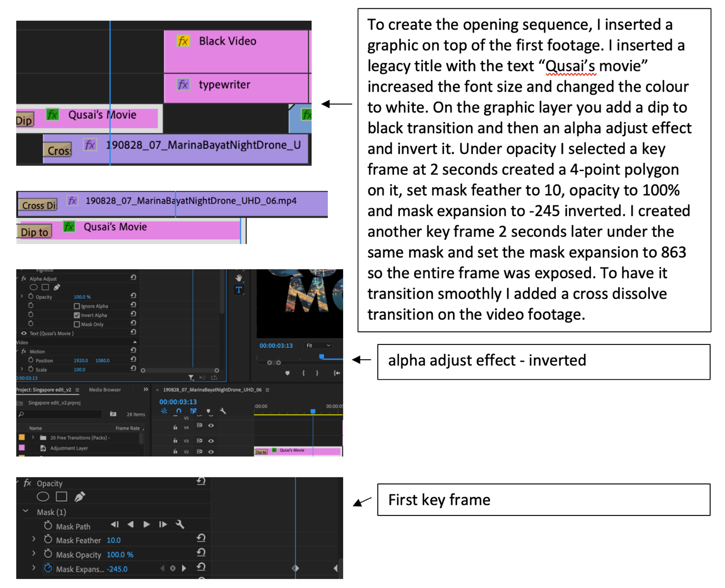
Task: Show hidden panel tabs with the double chevron
Action: pos(146,389)
